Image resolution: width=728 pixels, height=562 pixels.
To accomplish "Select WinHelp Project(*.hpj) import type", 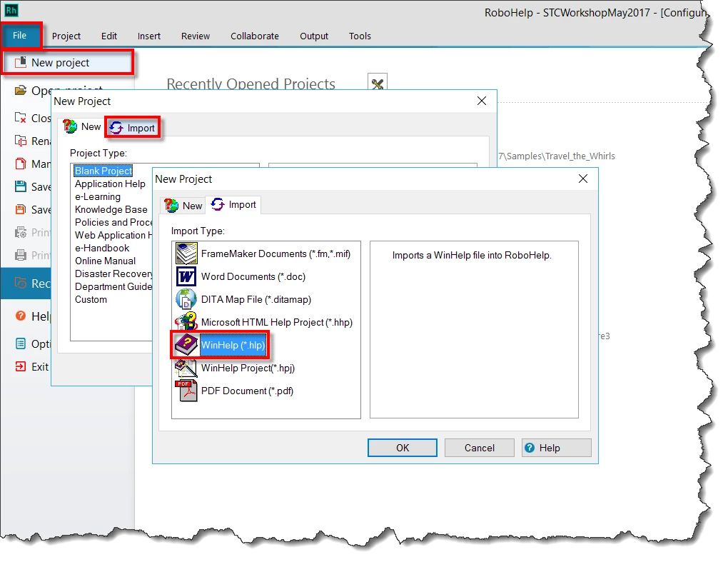I will (248, 368).
